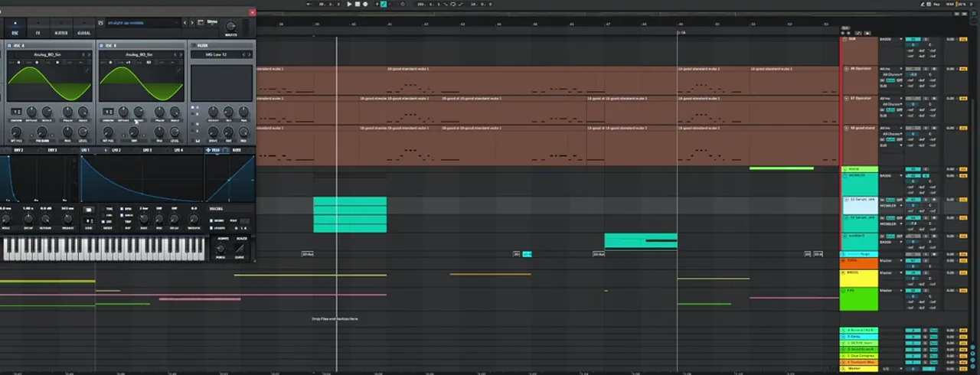Select the LFO 2 tab
The width and height of the screenshot is (980, 375).
[x=116, y=150]
